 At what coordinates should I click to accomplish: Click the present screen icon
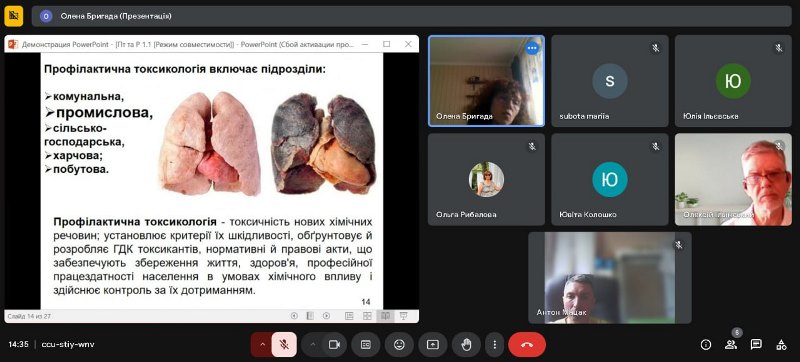click(x=433, y=345)
